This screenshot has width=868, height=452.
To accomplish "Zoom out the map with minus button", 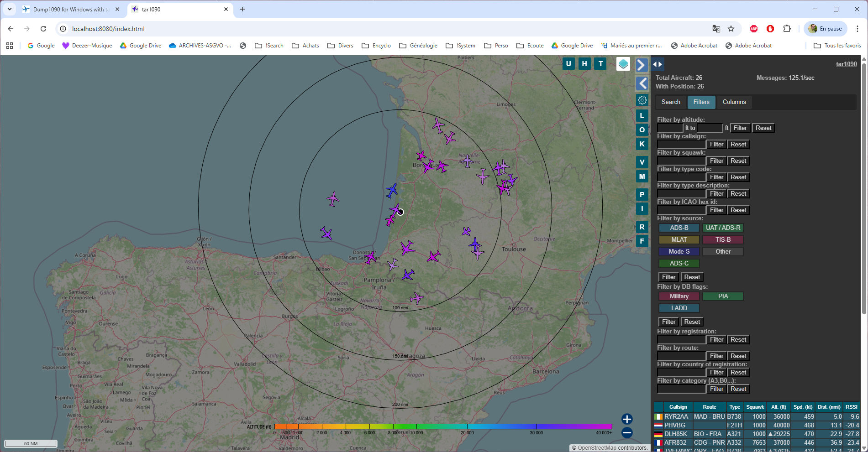I will [627, 432].
